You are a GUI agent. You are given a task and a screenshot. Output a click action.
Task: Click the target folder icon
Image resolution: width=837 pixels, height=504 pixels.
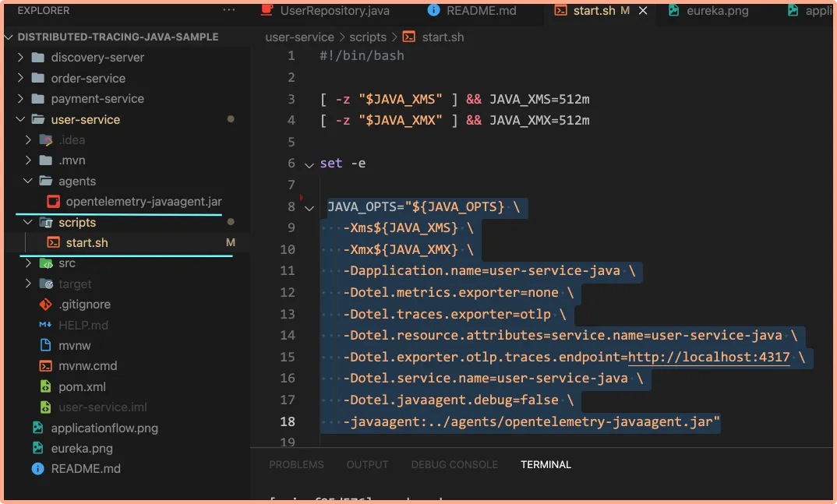click(x=46, y=284)
